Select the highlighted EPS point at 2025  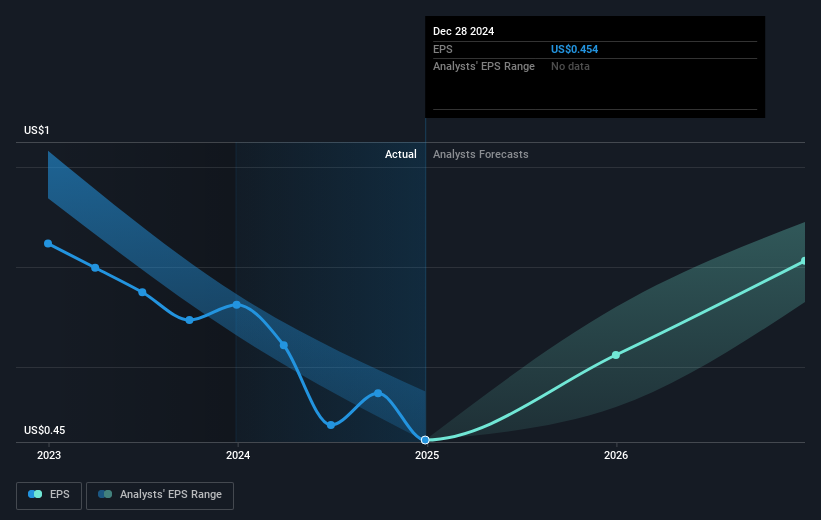pos(426,440)
